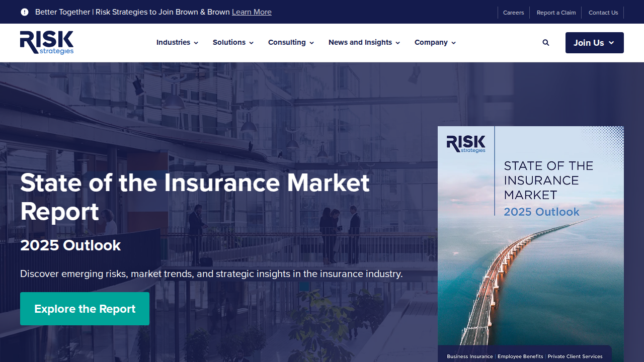
Task: Open the 2025 Outlook report cover image
Action: click(x=531, y=244)
